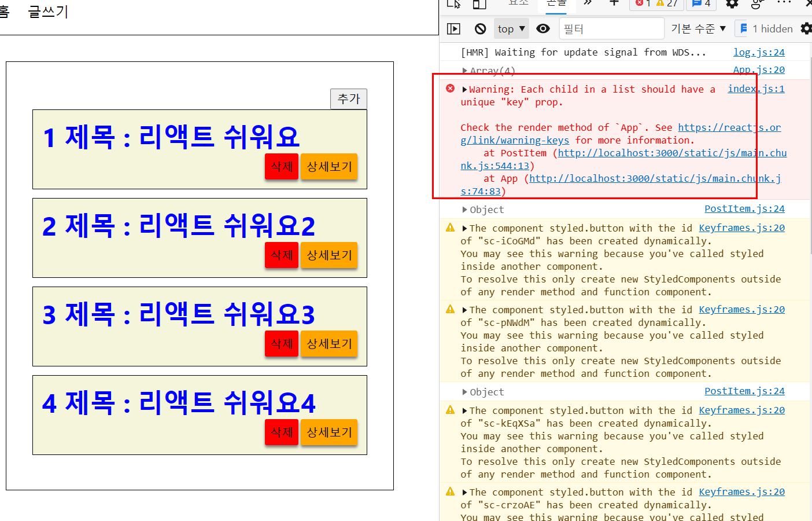812x521 pixels.
Task: Open the feedback person icon
Action: [x=757, y=3]
